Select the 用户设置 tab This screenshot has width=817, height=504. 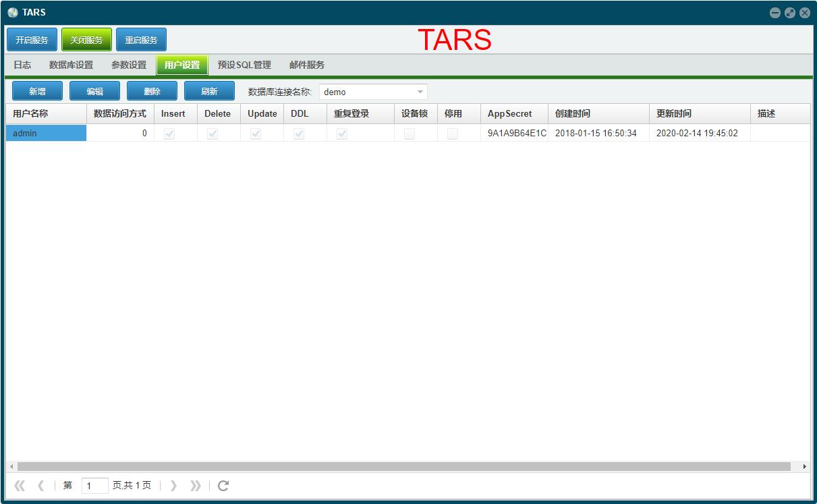pyautogui.click(x=182, y=65)
